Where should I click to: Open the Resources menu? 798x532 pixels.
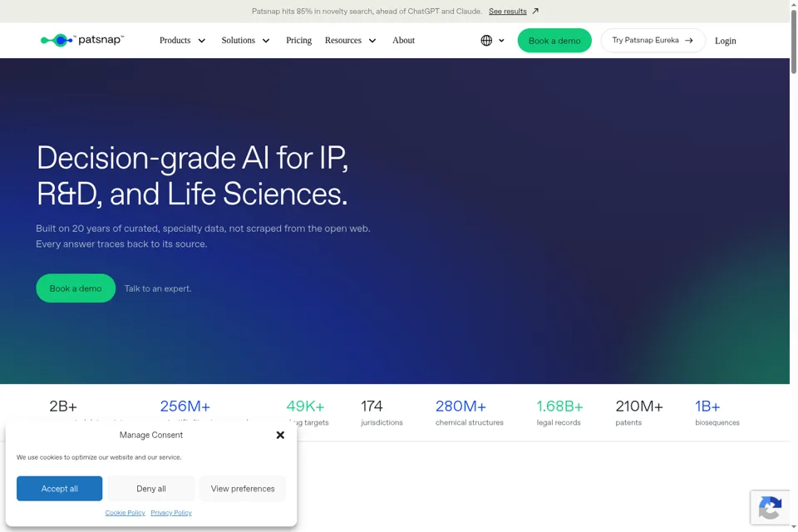[x=343, y=40]
